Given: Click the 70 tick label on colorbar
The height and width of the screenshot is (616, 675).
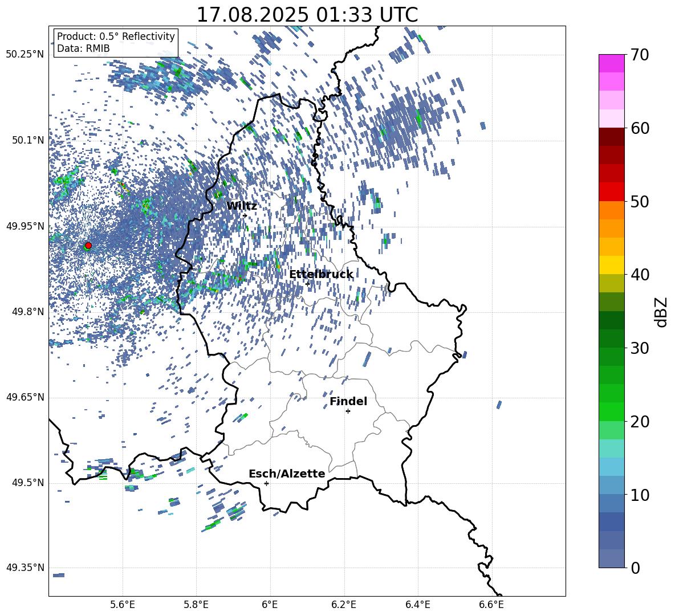Looking at the screenshot, I should point(640,55).
